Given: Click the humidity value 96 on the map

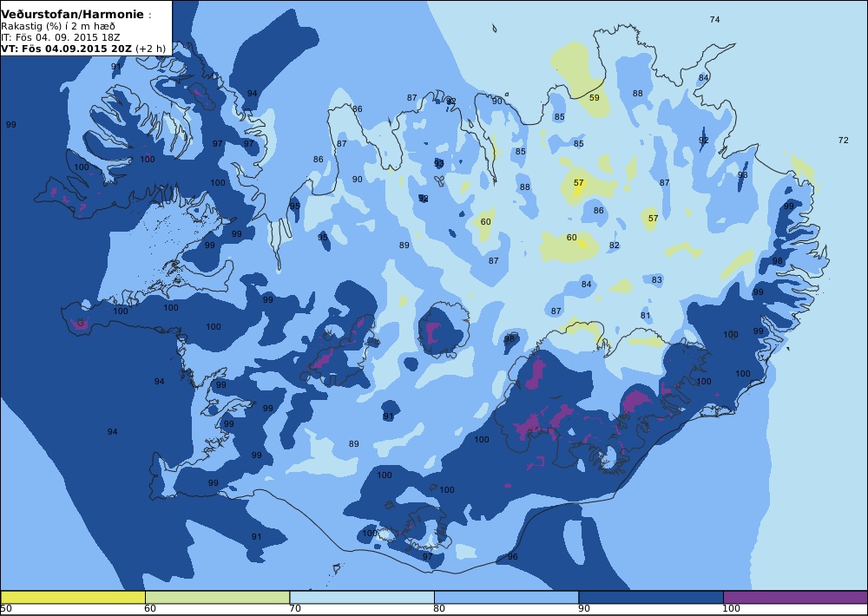Looking at the screenshot, I should point(513,557).
